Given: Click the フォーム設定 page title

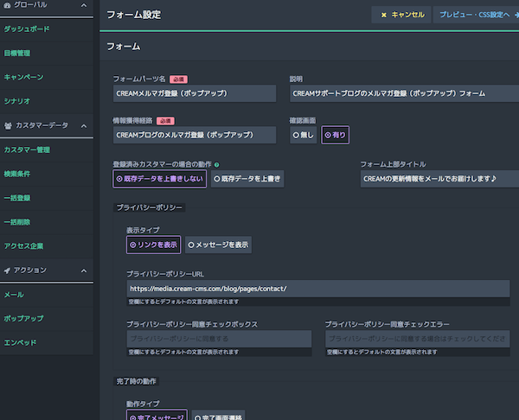Looking at the screenshot, I should [134, 15].
